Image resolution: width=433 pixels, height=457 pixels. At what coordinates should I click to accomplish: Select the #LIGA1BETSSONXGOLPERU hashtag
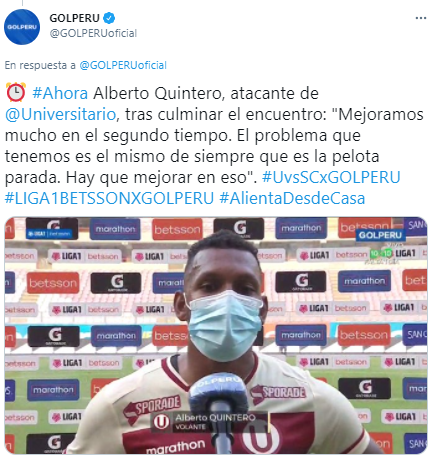tap(109, 198)
